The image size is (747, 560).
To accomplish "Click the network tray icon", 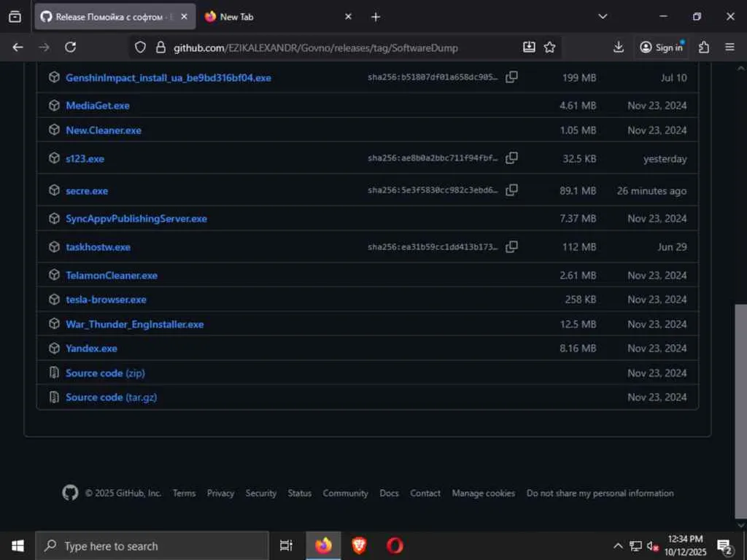I will pyautogui.click(x=635, y=546).
